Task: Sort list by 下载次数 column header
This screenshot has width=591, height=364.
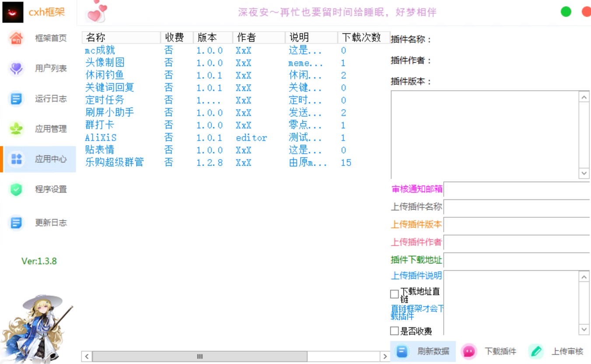Action: click(x=361, y=38)
